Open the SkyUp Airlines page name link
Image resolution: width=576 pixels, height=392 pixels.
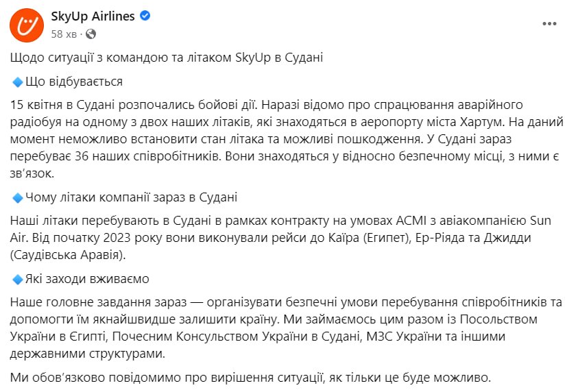pyautogui.click(x=93, y=16)
